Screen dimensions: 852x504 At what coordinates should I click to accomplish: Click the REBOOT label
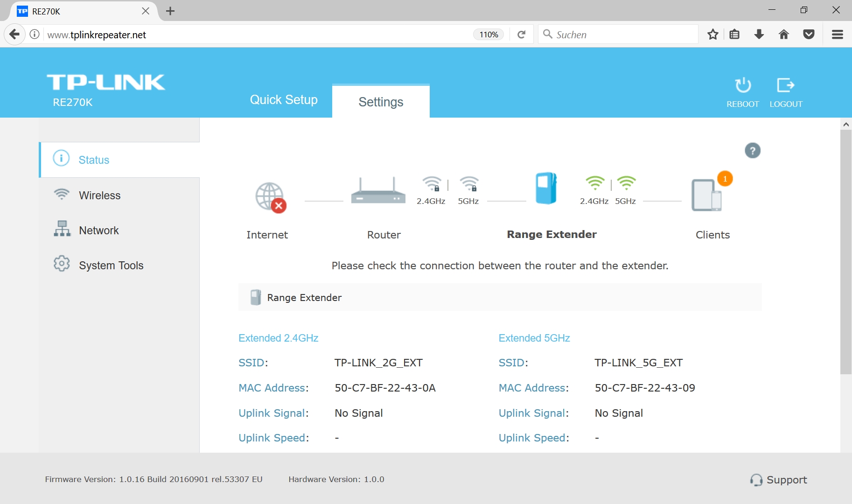coord(743,104)
